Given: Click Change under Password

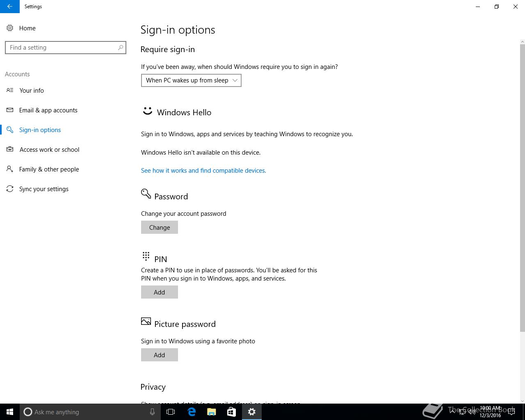Looking at the screenshot, I should (x=160, y=227).
